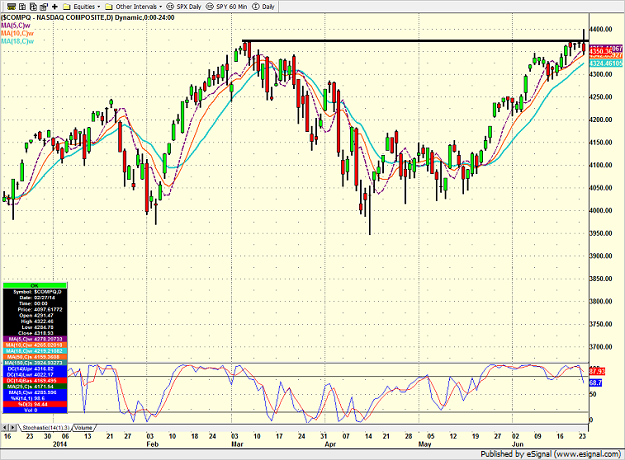Click the purple MA(5,C)w row in data window

35,339
